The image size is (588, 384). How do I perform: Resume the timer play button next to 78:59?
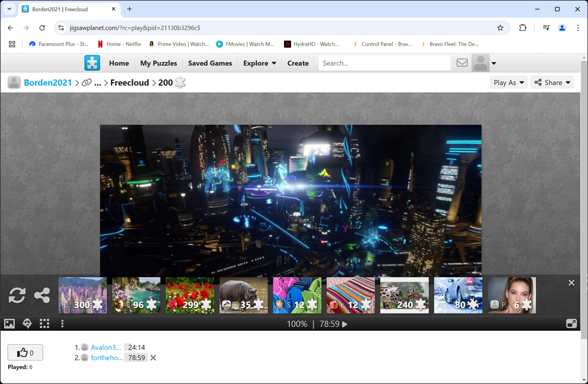[x=345, y=324]
